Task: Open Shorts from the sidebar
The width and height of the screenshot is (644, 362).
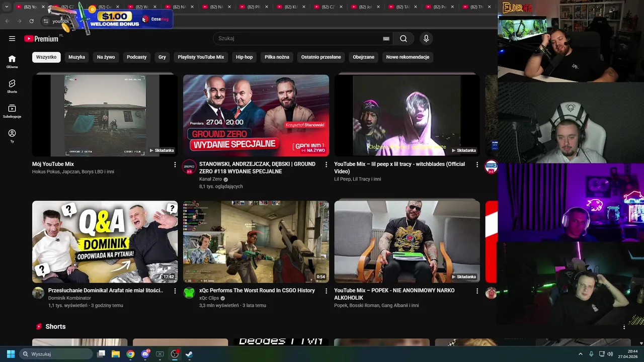Action: pos(12,86)
